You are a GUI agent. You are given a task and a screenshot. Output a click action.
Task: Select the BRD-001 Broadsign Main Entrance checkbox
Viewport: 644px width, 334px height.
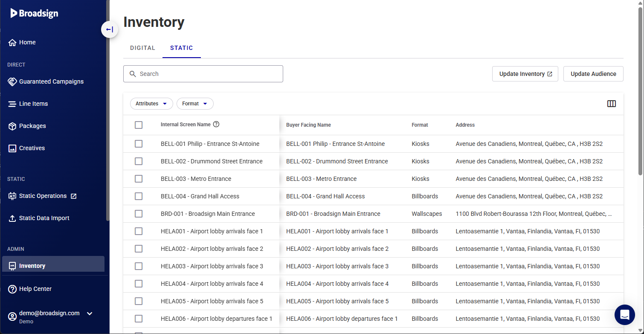tap(139, 214)
